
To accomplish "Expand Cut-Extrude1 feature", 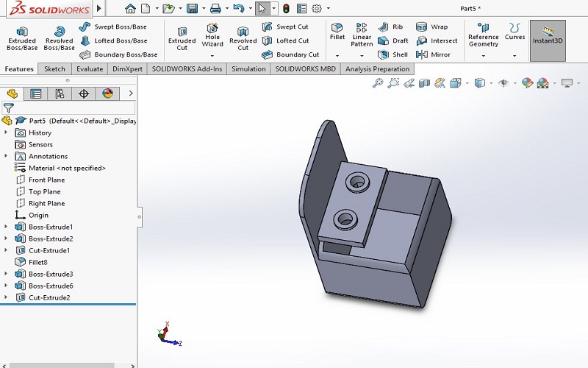I will [6, 250].
